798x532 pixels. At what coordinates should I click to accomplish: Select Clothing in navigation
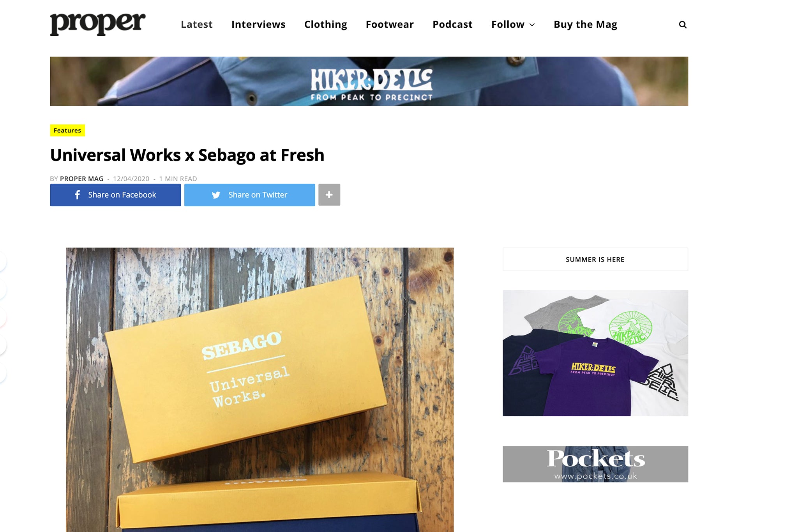coord(326,25)
